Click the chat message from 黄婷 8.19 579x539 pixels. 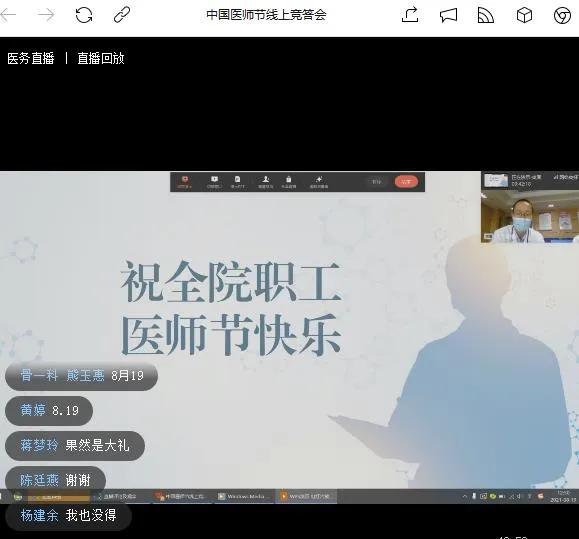pos(49,411)
